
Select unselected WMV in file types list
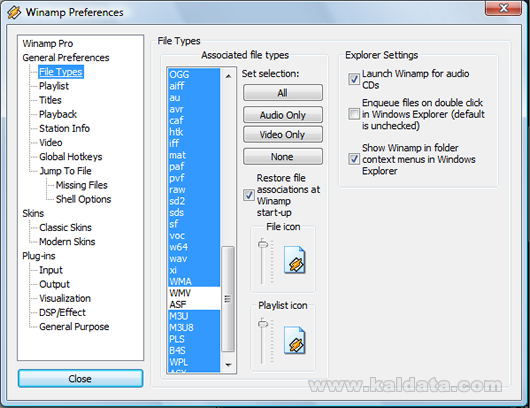tap(194, 293)
